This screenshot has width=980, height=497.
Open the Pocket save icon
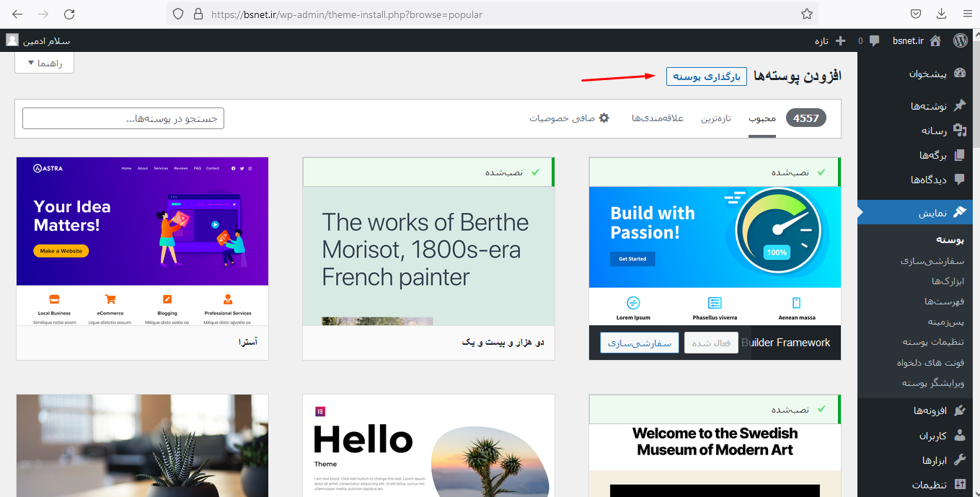tap(915, 14)
